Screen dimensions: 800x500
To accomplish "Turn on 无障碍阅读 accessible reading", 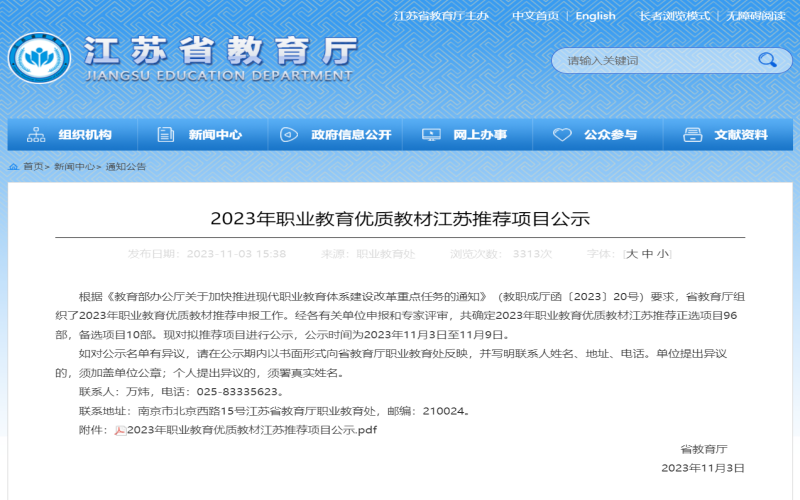I will (x=755, y=16).
